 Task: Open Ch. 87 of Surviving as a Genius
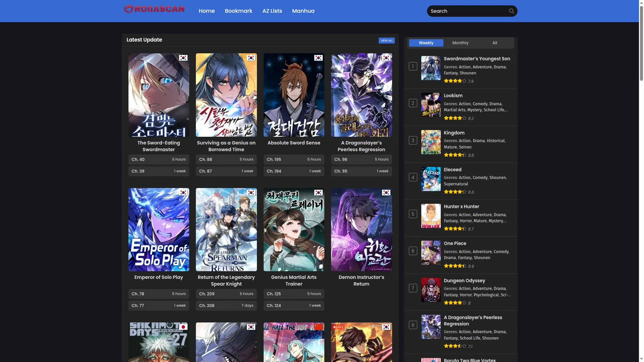point(226,171)
